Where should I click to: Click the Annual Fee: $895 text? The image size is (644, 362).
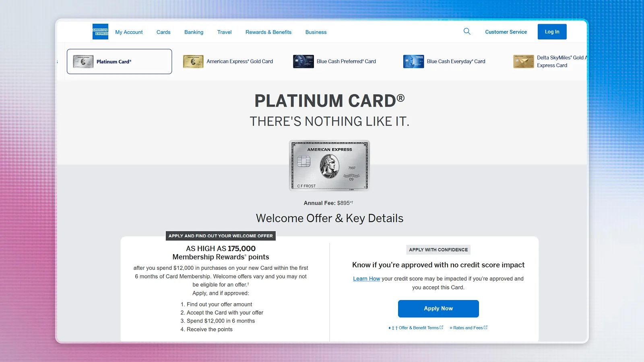328,203
